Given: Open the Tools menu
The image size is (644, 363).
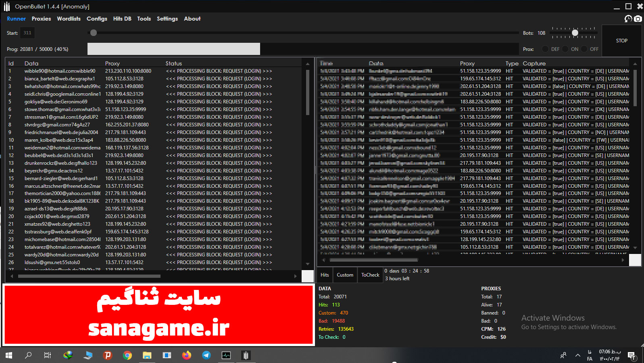Looking at the screenshot, I should pos(144,19).
